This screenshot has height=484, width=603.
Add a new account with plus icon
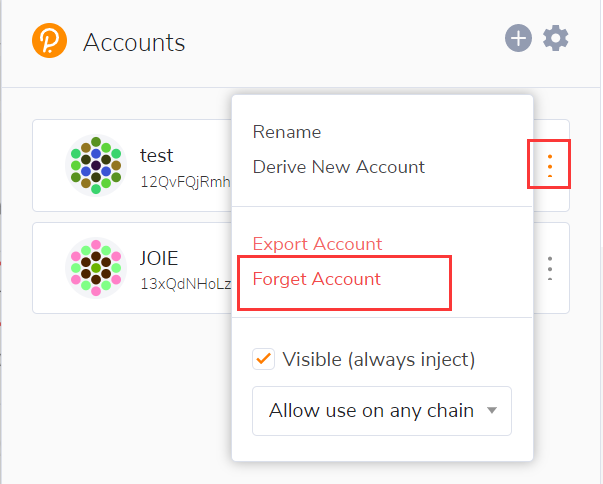coord(518,38)
